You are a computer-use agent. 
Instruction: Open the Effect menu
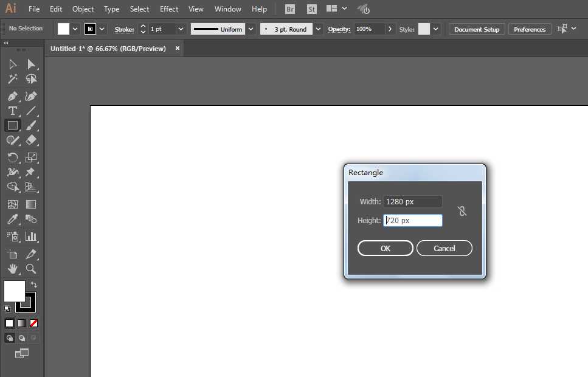pyautogui.click(x=169, y=9)
